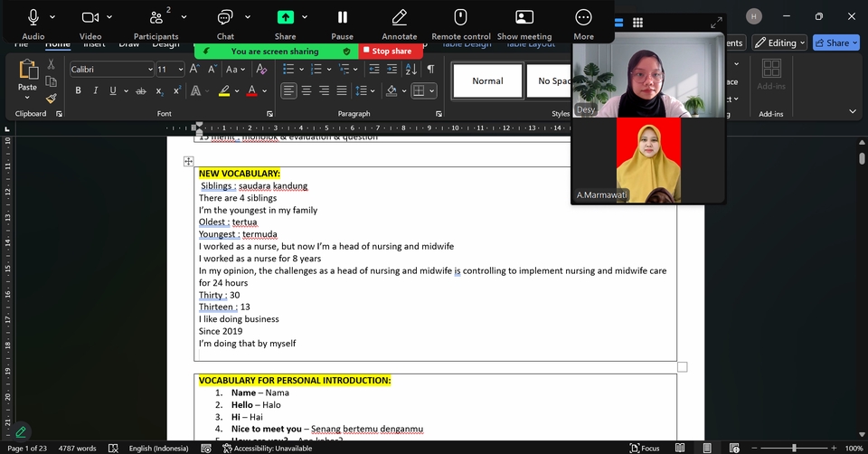The image size is (868, 454).
Task: Open the Borders dropdown
Action: 432,90
